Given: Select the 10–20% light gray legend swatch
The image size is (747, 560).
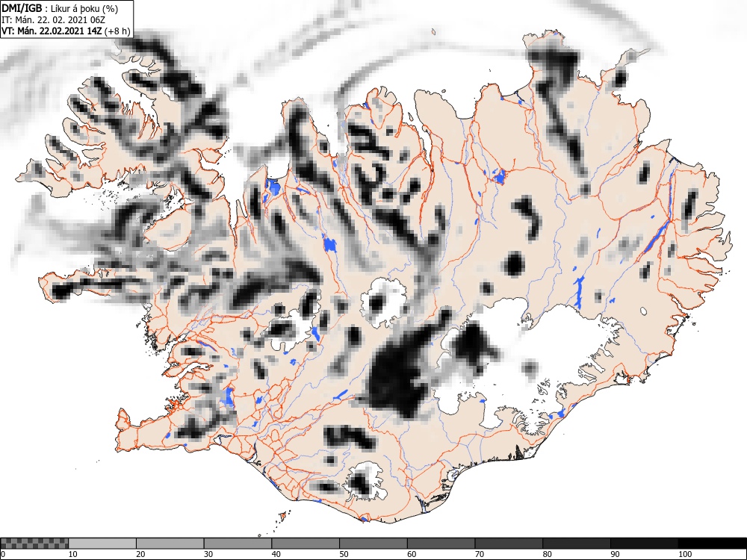Looking at the screenshot, I should 102,543.
